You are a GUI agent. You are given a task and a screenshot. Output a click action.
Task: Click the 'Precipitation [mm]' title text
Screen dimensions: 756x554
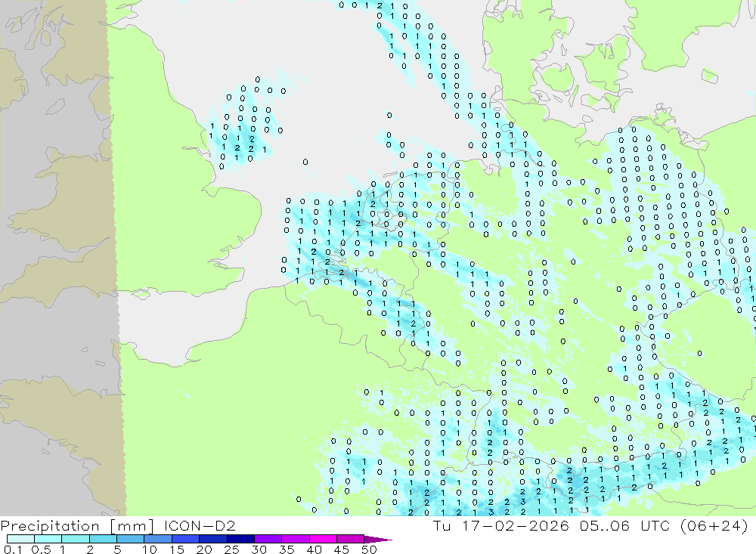[x=77, y=526]
